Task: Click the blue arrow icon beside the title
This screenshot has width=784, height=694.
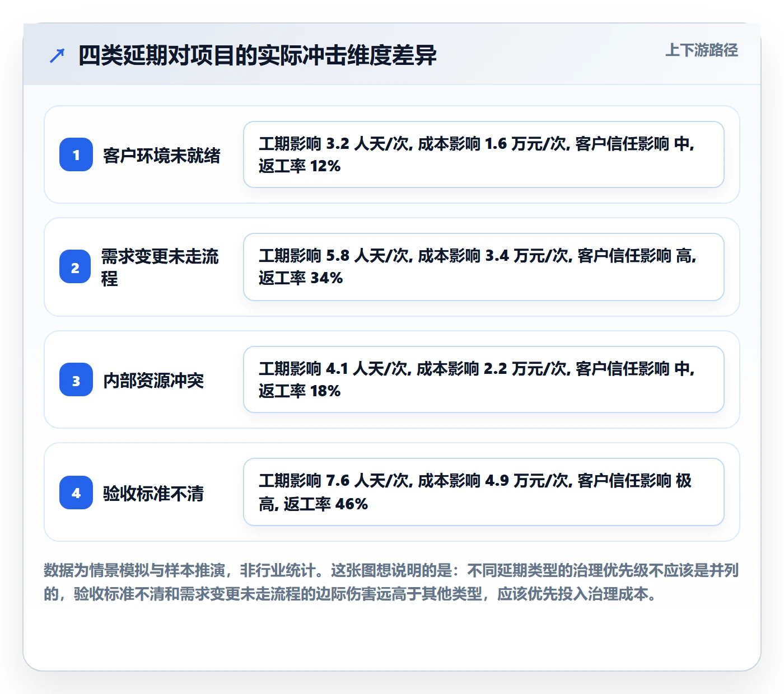Action: tap(57, 55)
